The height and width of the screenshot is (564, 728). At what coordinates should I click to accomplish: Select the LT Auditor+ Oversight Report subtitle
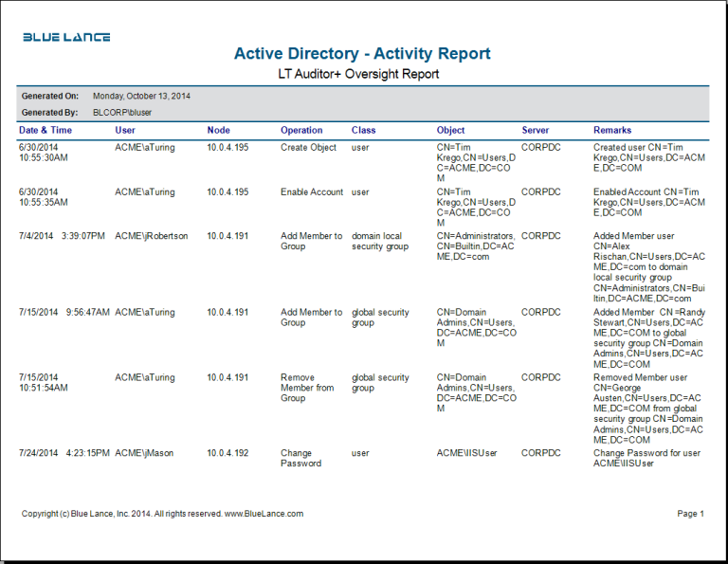coord(358,74)
